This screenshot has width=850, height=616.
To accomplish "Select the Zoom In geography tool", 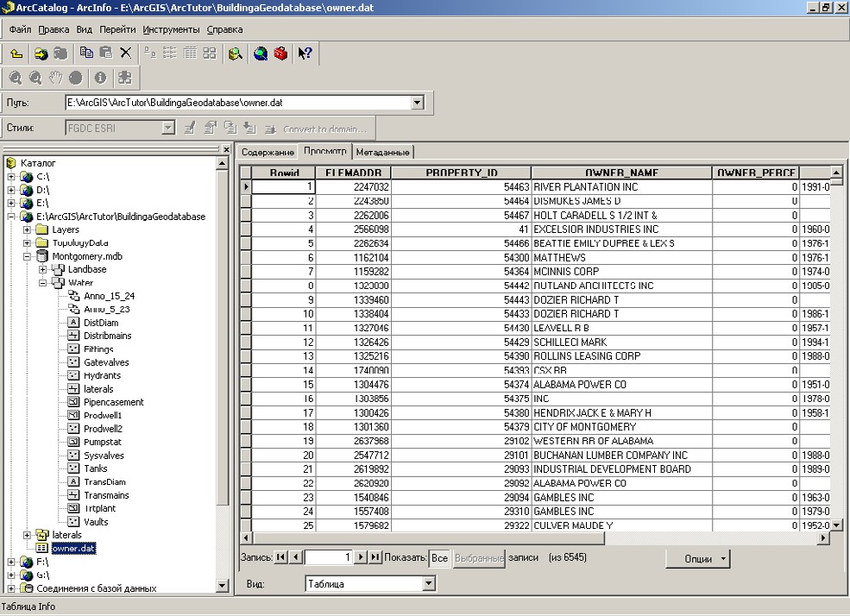I will pos(16,78).
